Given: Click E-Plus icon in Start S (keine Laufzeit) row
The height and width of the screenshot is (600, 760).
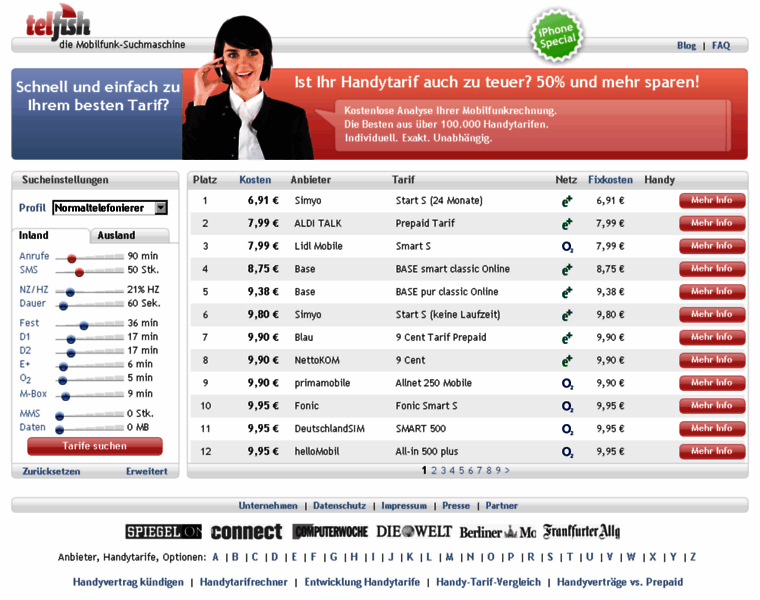Looking at the screenshot, I should pyautogui.click(x=567, y=315).
